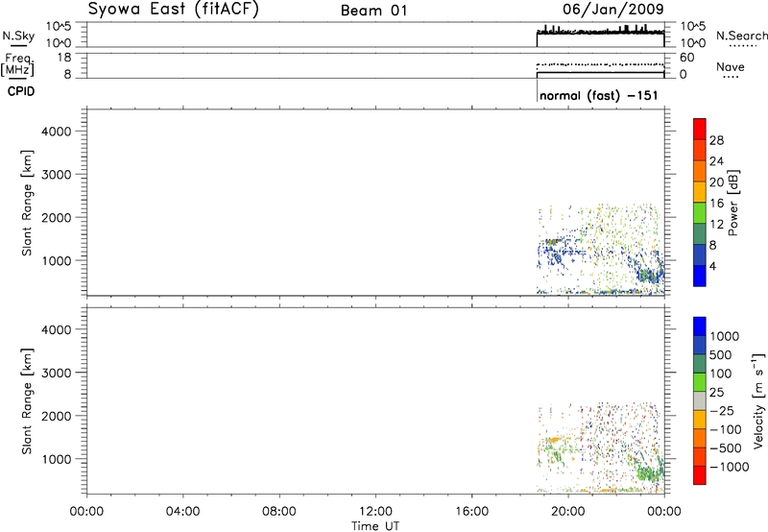Screen dimensions: 768x532
Task: Select the 'N.Search' legend label
Action: click(x=741, y=36)
